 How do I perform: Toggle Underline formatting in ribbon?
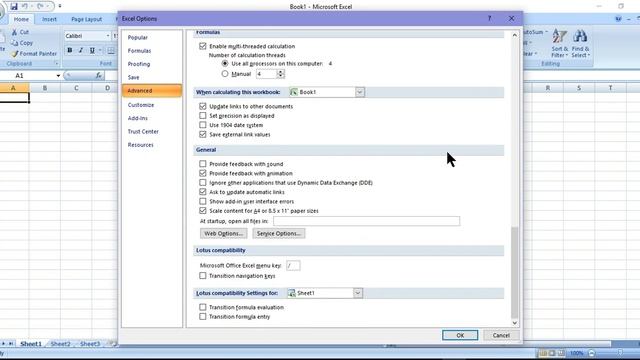(x=92, y=50)
